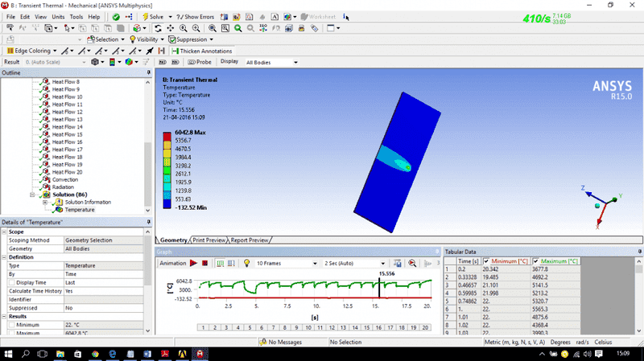This screenshot has height=361, width=644.
Task: Open the Units menu
Action: [58, 16]
